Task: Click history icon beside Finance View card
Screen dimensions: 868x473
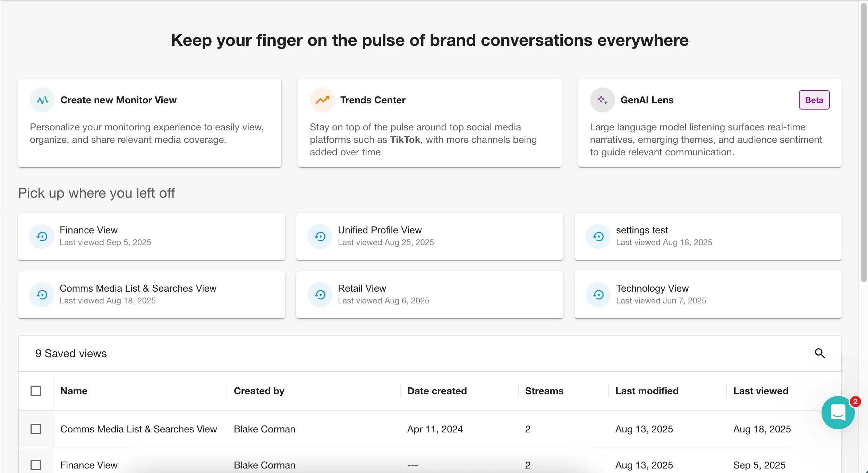Action: (42, 237)
